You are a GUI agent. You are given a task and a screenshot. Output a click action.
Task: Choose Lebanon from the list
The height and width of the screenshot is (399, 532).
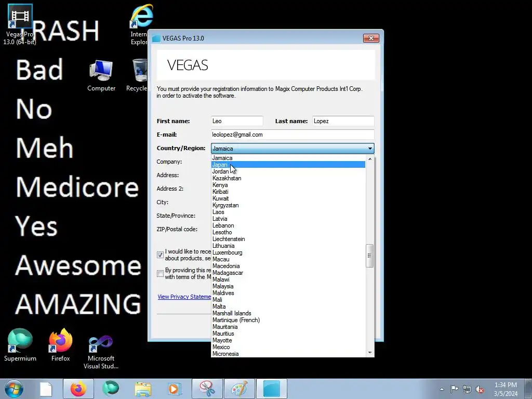[x=288, y=225]
